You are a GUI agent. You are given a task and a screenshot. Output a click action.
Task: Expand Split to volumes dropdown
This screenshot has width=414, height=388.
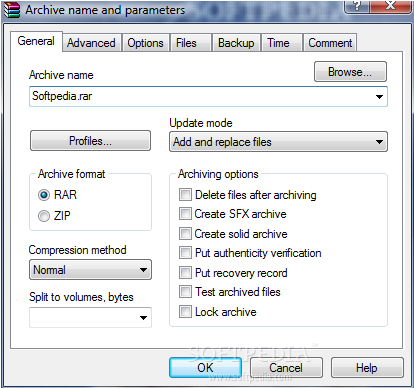tap(143, 318)
